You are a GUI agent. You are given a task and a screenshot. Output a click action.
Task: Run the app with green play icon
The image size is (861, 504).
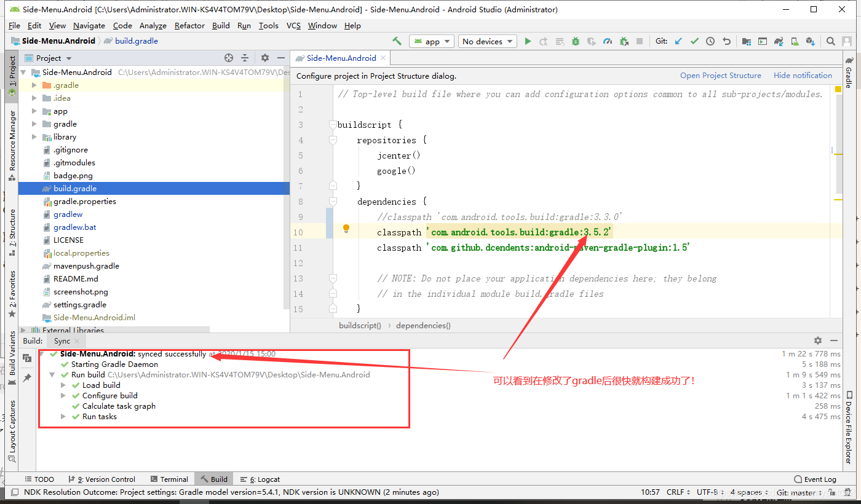point(528,41)
